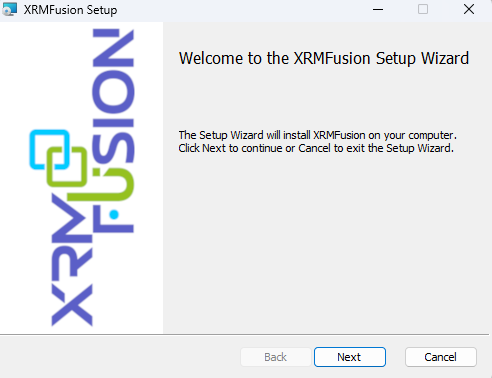Click the disabled Back button
The width and height of the screenshot is (492, 378).
tap(275, 357)
